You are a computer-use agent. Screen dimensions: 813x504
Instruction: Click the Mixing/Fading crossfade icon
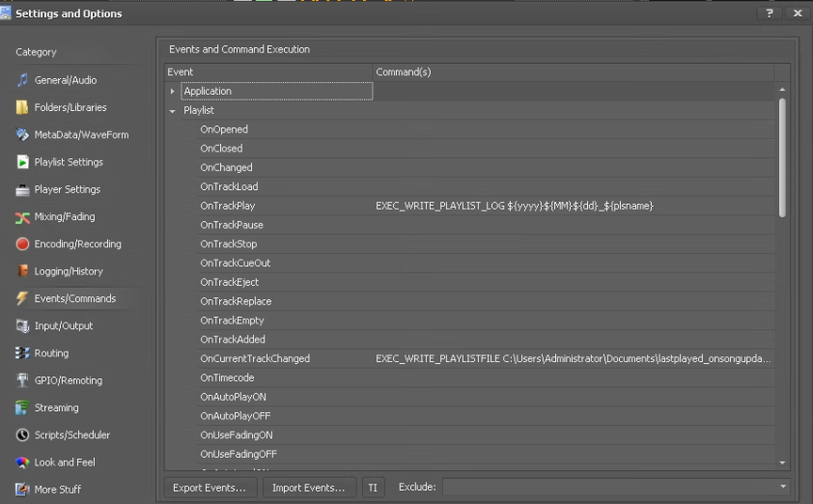22,217
